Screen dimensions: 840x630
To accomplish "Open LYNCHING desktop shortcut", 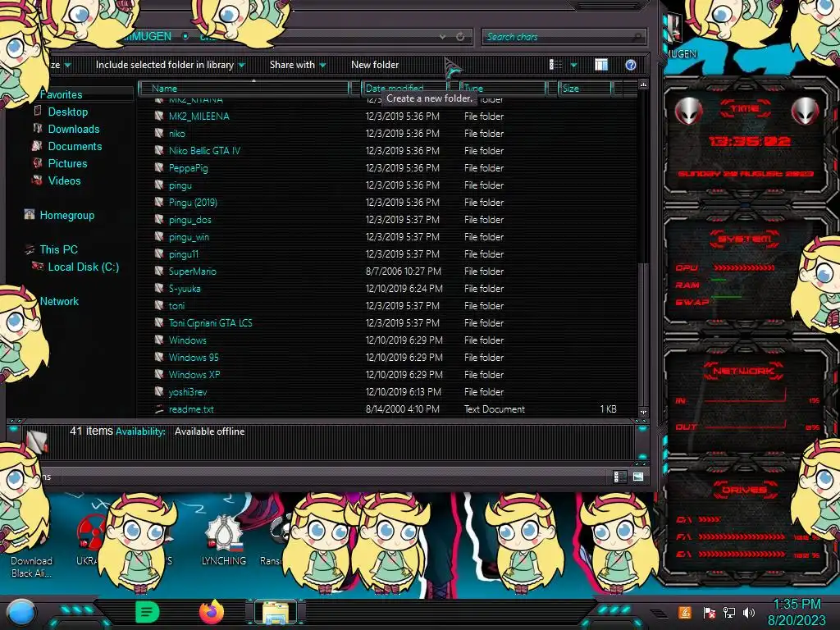I will [x=224, y=540].
